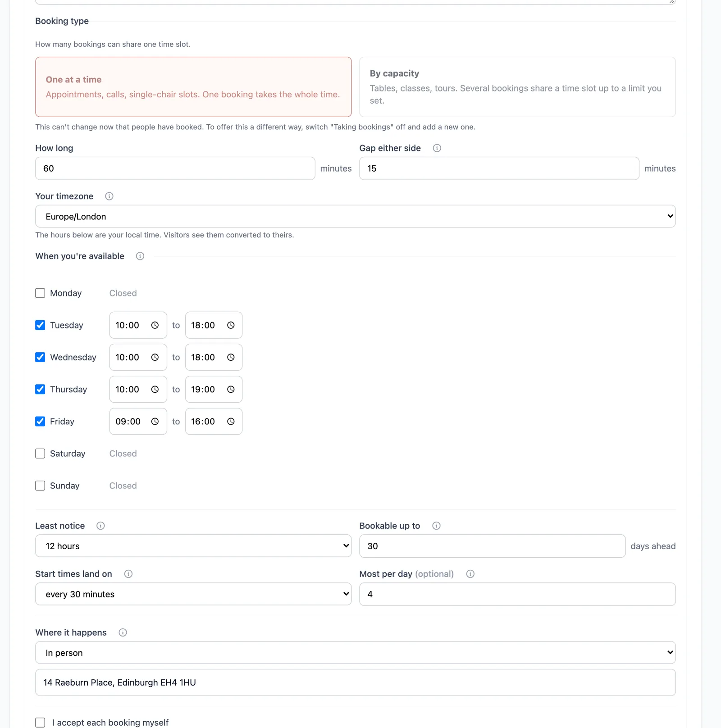Enable Saturday availability
The image size is (721, 728).
[40, 454]
